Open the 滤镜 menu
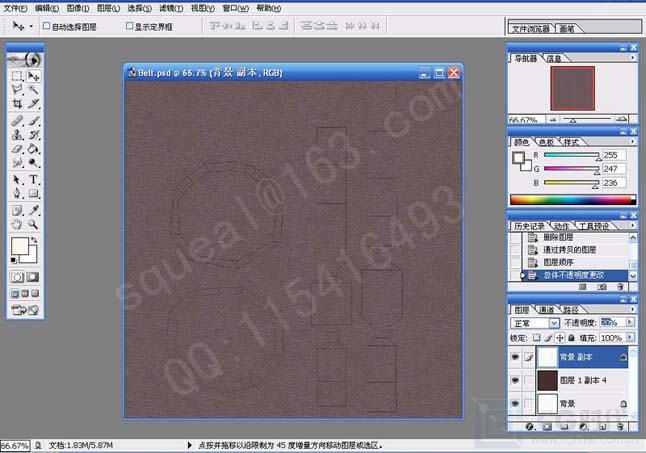646x453 pixels. [x=171, y=8]
